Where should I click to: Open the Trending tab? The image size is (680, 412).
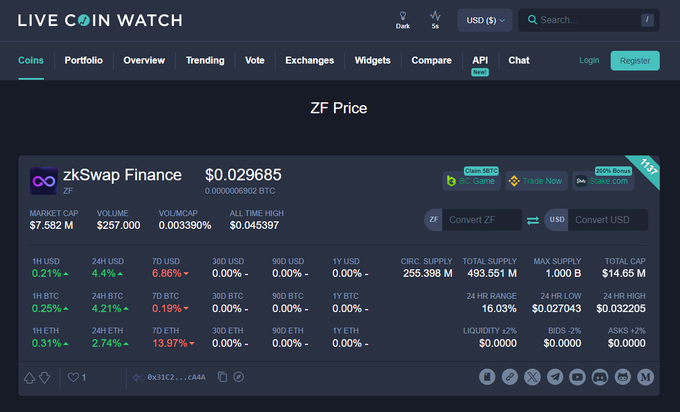click(x=205, y=60)
